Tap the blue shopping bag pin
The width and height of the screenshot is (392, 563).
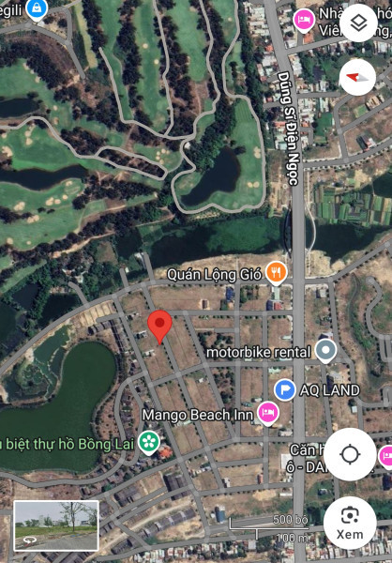[x=37, y=9]
